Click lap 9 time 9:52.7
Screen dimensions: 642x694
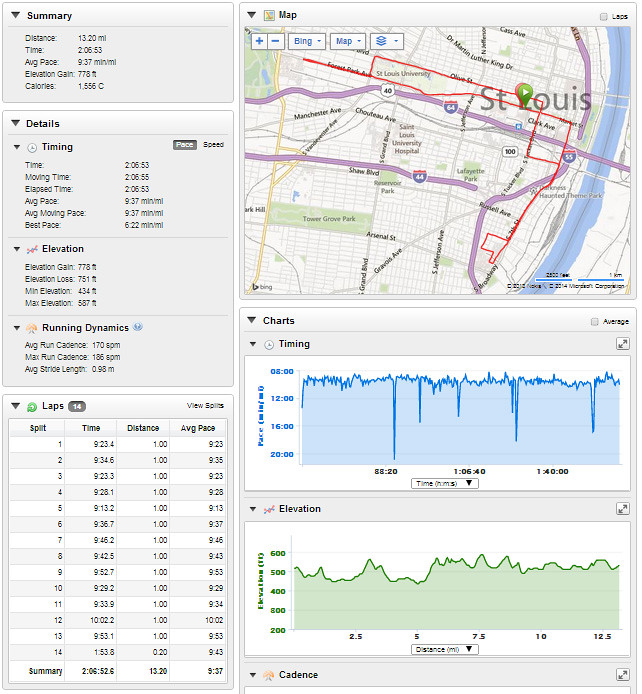click(104, 572)
